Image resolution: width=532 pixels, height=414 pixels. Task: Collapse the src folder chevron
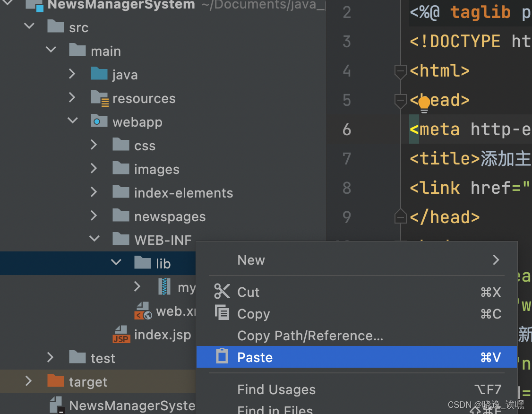29,26
